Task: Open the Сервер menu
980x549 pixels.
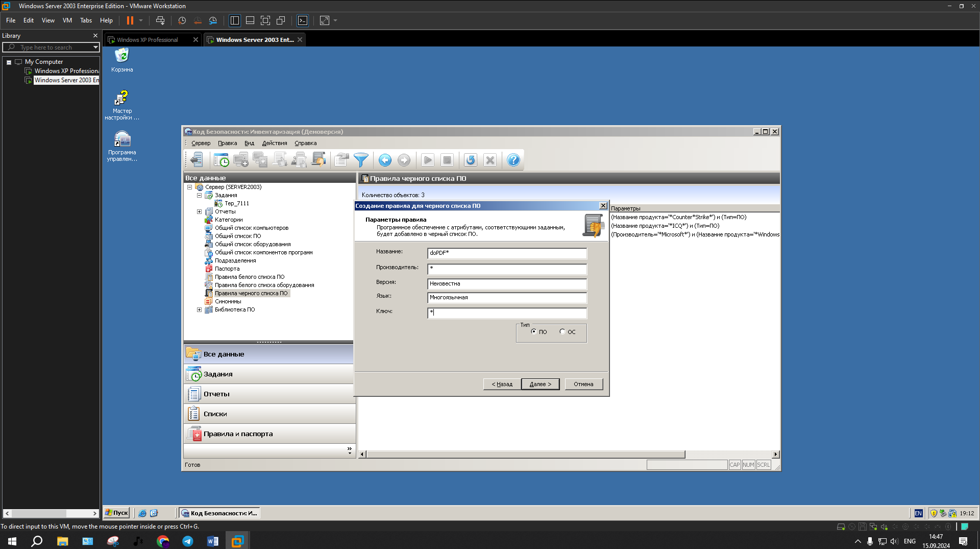Action: 201,144
